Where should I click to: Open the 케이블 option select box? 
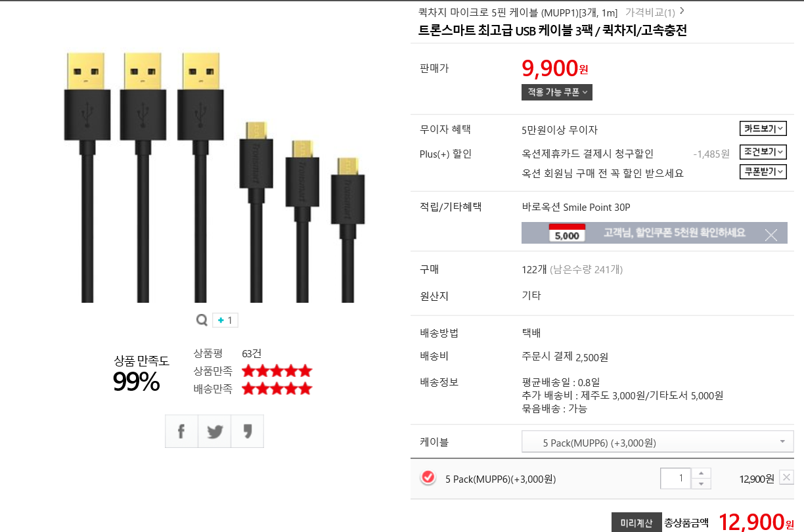657,442
